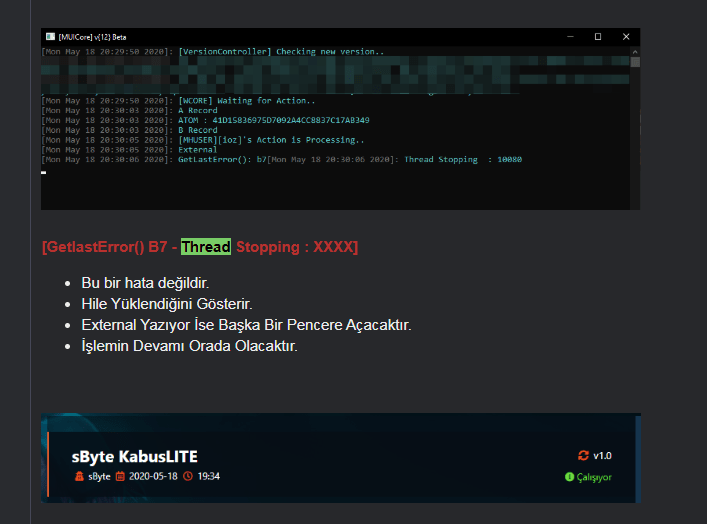This screenshot has height=524, width=707.
Task: Click the 'Bu bir hata değildir.' bullet
Action: 145,283
